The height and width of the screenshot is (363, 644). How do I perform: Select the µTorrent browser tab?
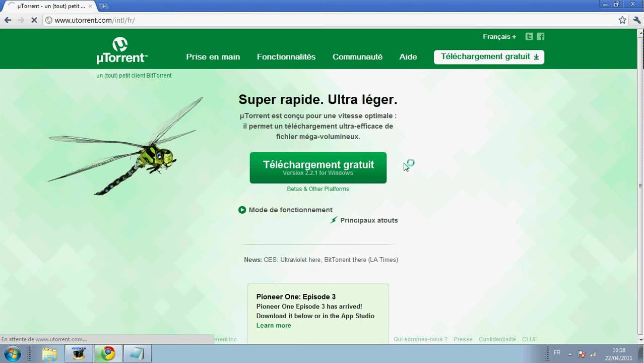(50, 6)
